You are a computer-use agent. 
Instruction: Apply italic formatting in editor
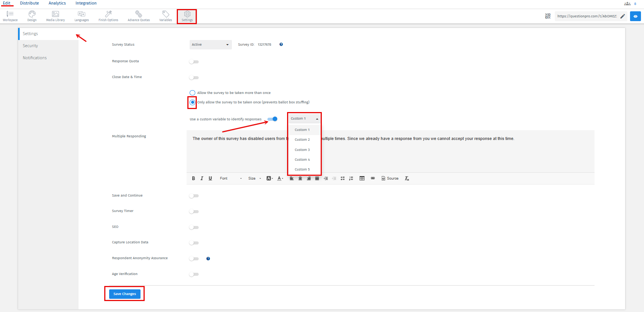[202, 178]
